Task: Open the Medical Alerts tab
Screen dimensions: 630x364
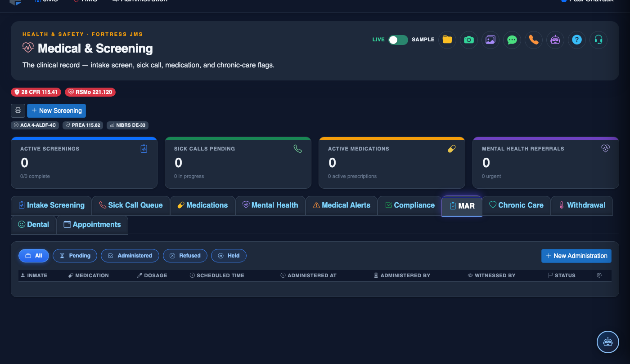Action: coord(342,205)
